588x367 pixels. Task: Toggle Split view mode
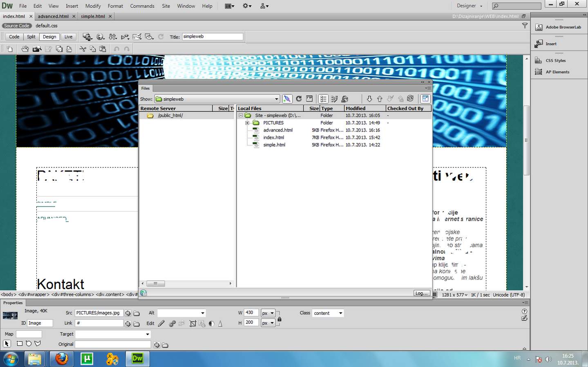(31, 37)
